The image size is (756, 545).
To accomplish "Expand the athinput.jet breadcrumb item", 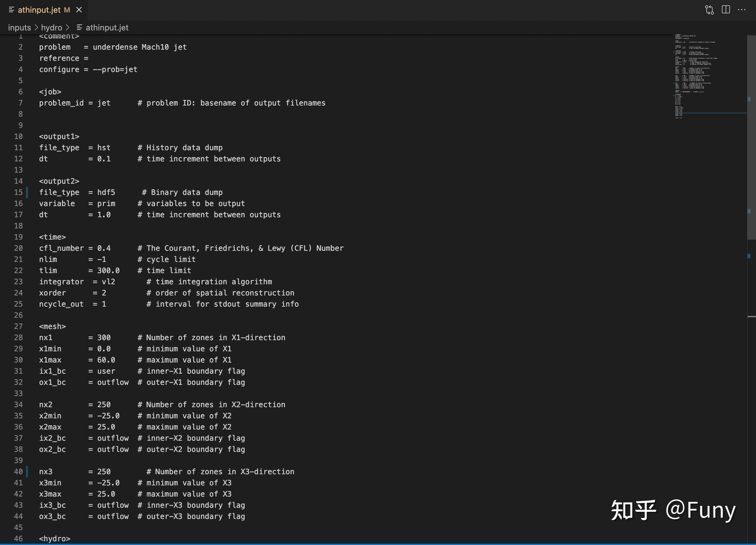I will tap(107, 28).
